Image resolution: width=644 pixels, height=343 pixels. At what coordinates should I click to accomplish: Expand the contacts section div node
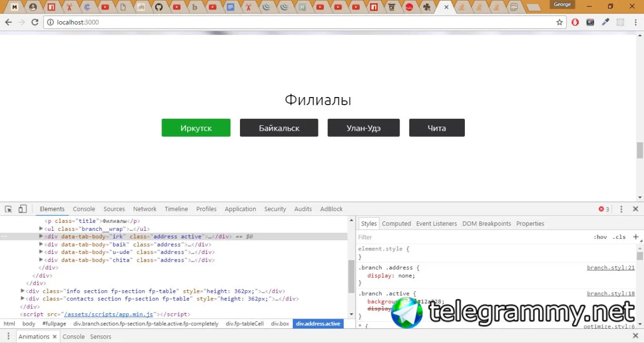click(23, 299)
